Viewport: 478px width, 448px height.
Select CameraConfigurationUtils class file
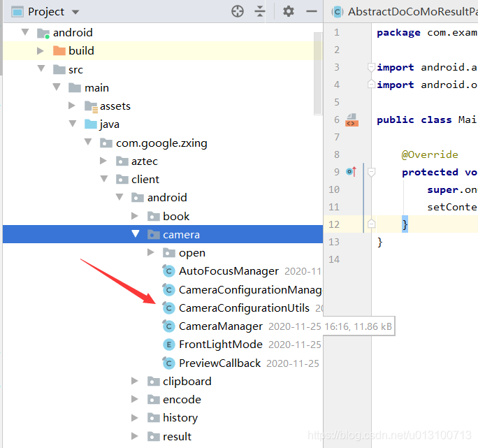click(x=244, y=308)
